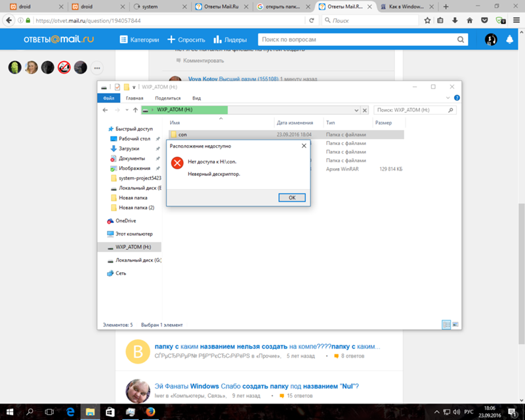Click the Ответы@mail.ru logo
Image resolution: width=525 pixels, height=420 pixels.
(58, 39)
